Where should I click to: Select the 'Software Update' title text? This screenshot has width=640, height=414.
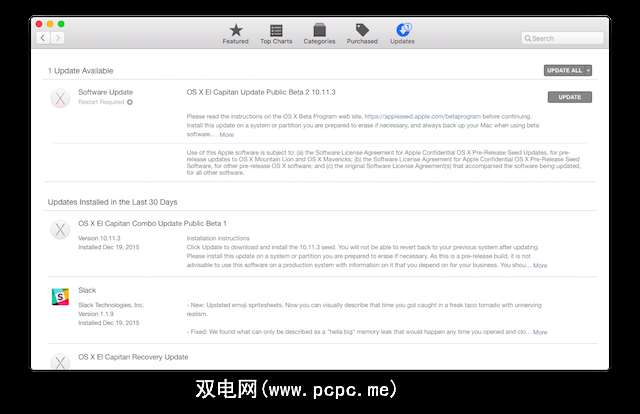pyautogui.click(x=106, y=92)
